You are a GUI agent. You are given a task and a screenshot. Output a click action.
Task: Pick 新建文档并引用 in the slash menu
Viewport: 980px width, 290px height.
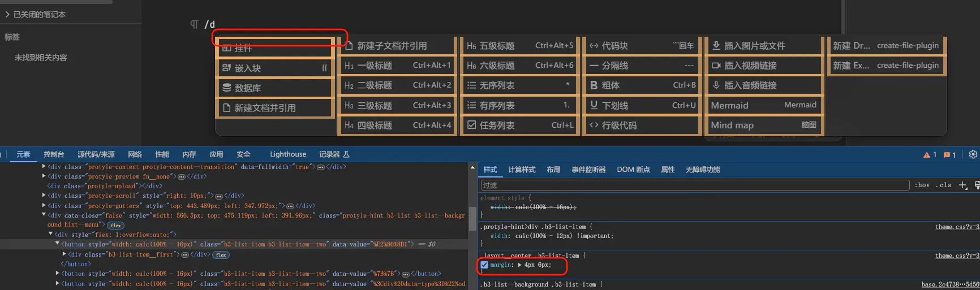coord(274,107)
